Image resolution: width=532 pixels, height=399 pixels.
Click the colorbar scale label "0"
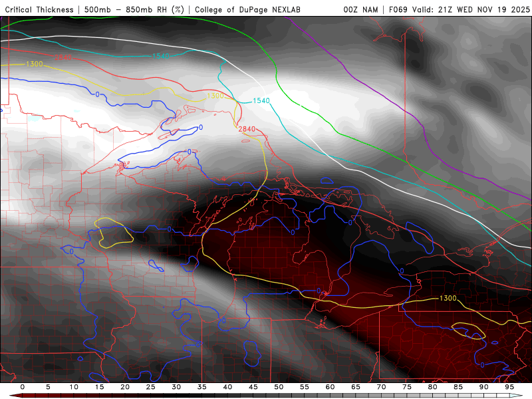(23, 387)
